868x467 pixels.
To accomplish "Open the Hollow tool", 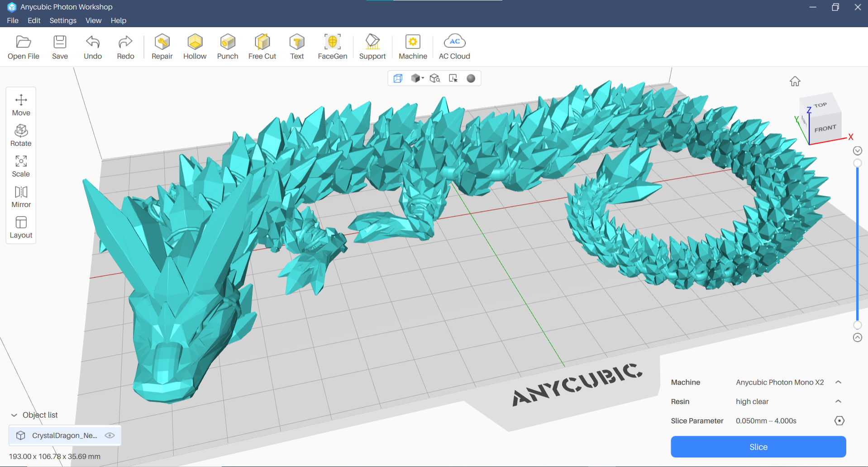I will click(x=195, y=47).
